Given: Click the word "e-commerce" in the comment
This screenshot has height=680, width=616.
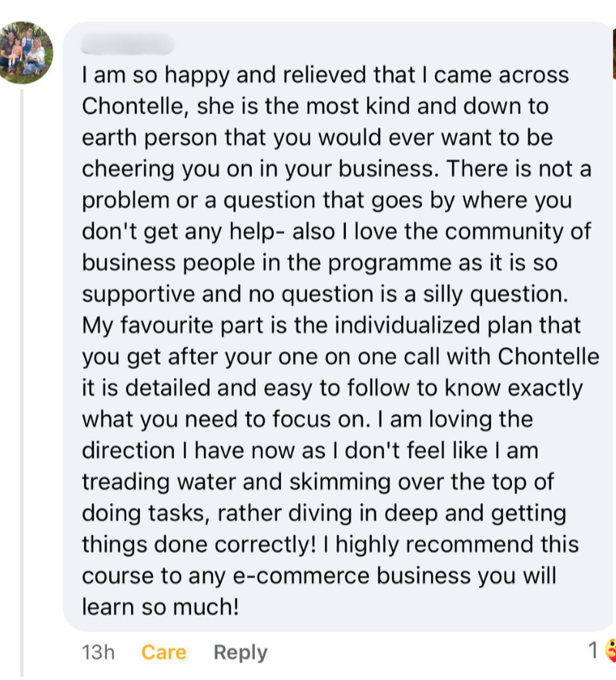Looking at the screenshot, I should pos(302,576).
